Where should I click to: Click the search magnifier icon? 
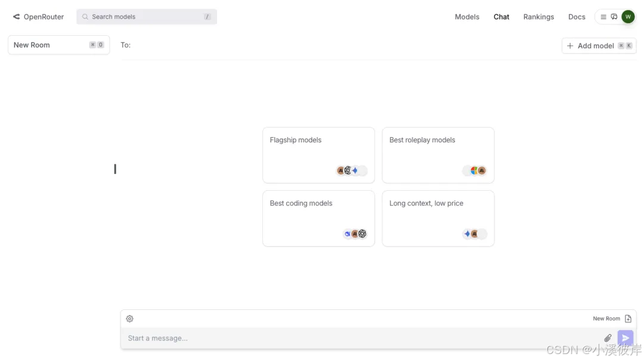click(85, 17)
